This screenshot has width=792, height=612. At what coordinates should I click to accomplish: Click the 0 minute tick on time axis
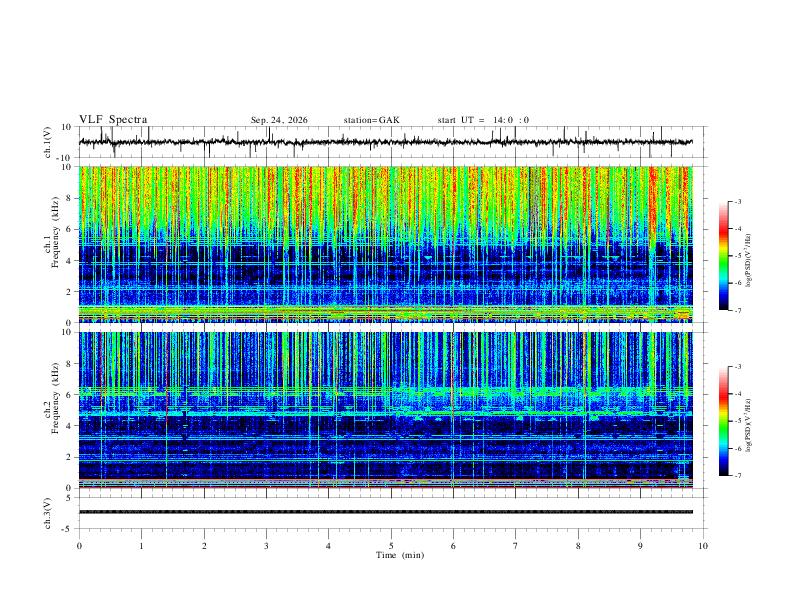coord(79,546)
